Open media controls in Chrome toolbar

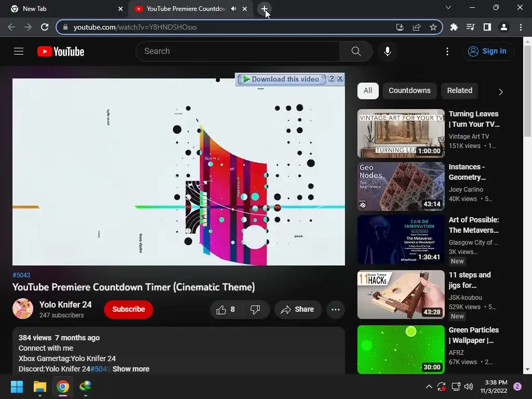click(x=471, y=27)
